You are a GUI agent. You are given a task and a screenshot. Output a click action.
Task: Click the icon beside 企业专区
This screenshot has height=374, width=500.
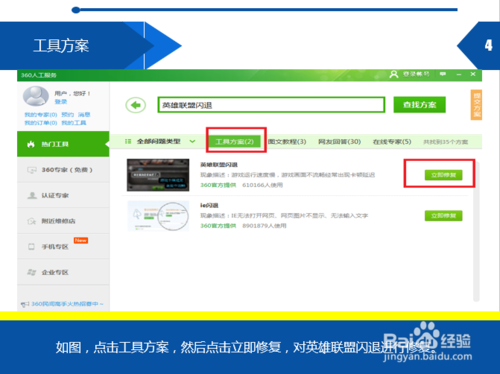click(32, 272)
